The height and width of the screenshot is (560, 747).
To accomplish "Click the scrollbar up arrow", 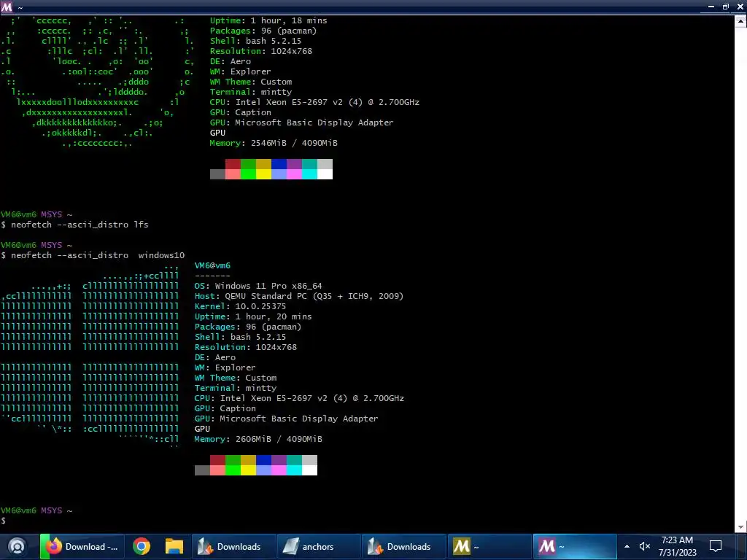I will [741, 21].
